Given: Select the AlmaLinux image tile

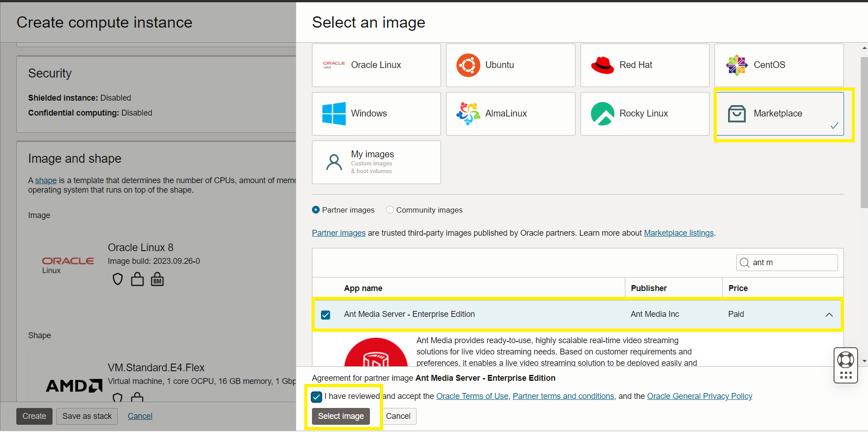Looking at the screenshot, I should pos(510,114).
